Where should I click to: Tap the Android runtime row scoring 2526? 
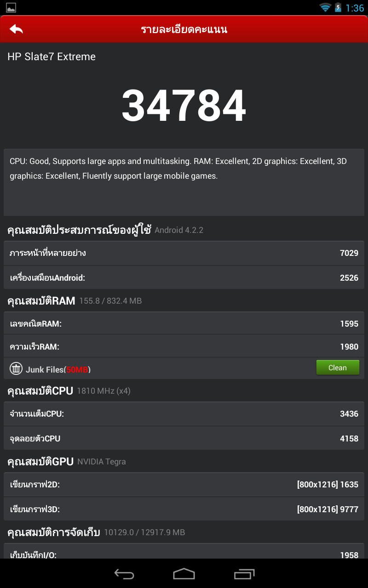[x=184, y=278]
